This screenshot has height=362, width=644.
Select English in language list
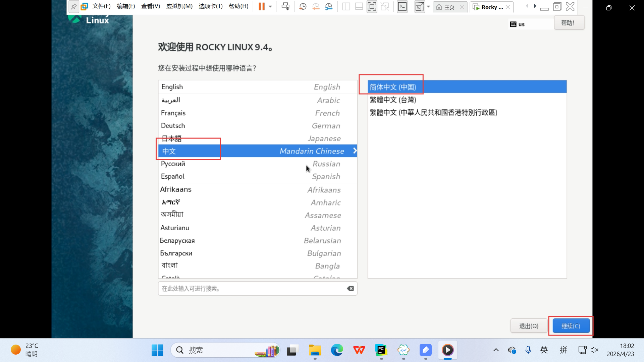point(172,87)
